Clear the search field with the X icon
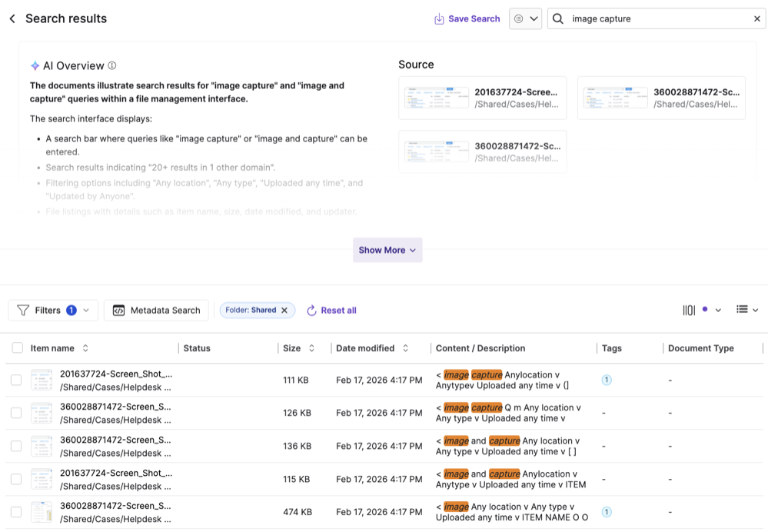Screen dimensions: 768x532 (x=756, y=19)
